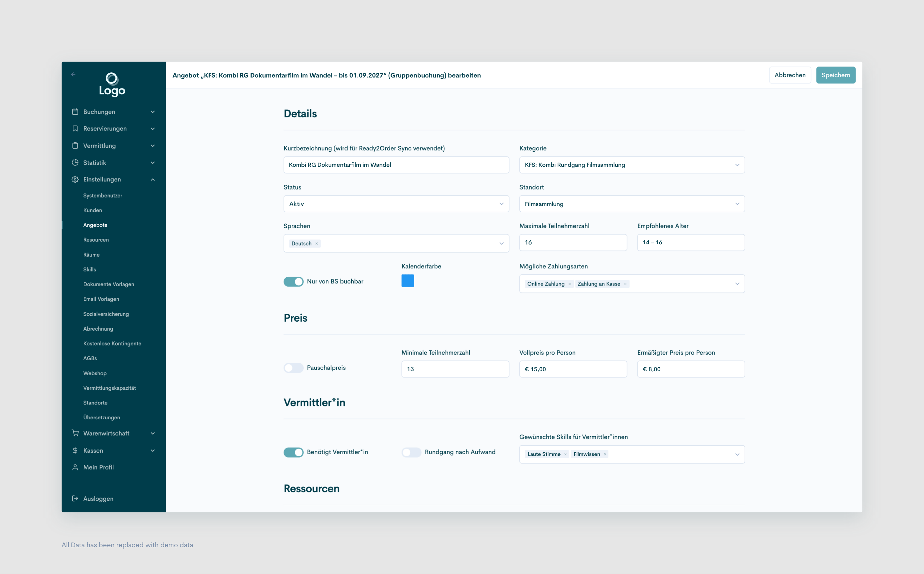Remove the Filmwissen skill tag

click(605, 454)
